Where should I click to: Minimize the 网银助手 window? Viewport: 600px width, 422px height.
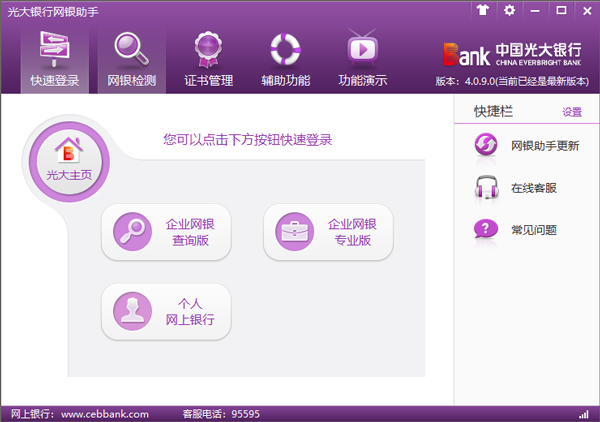(535, 10)
